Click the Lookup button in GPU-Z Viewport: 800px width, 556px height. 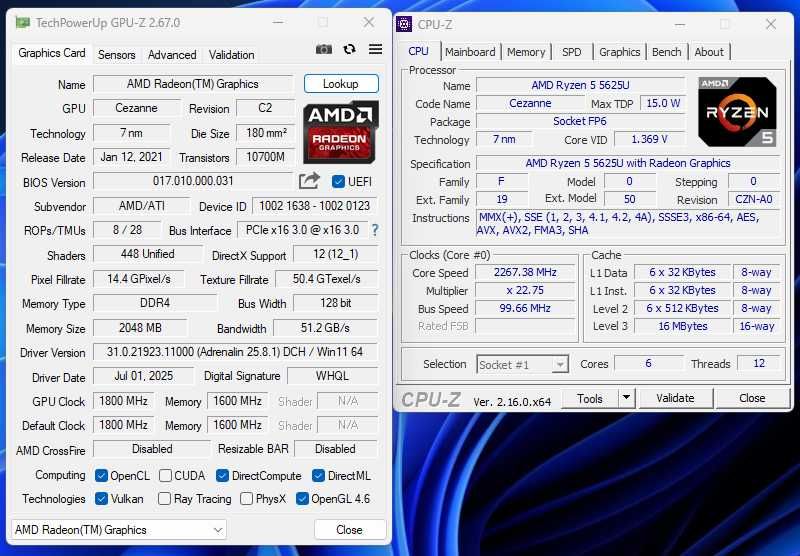341,84
